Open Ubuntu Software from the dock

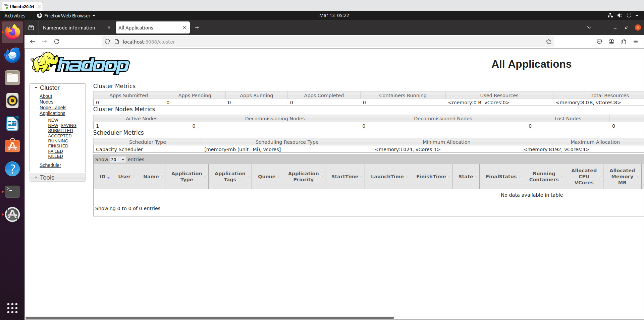[12, 146]
